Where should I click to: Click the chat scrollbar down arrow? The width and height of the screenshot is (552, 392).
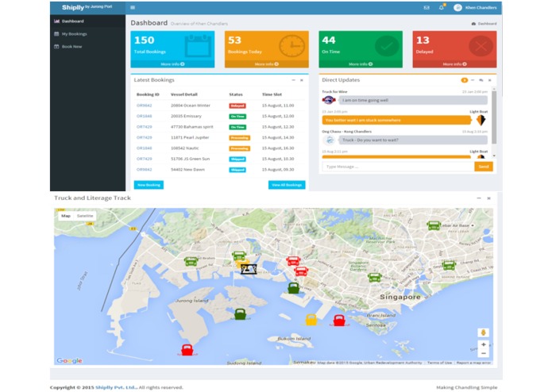(494, 156)
